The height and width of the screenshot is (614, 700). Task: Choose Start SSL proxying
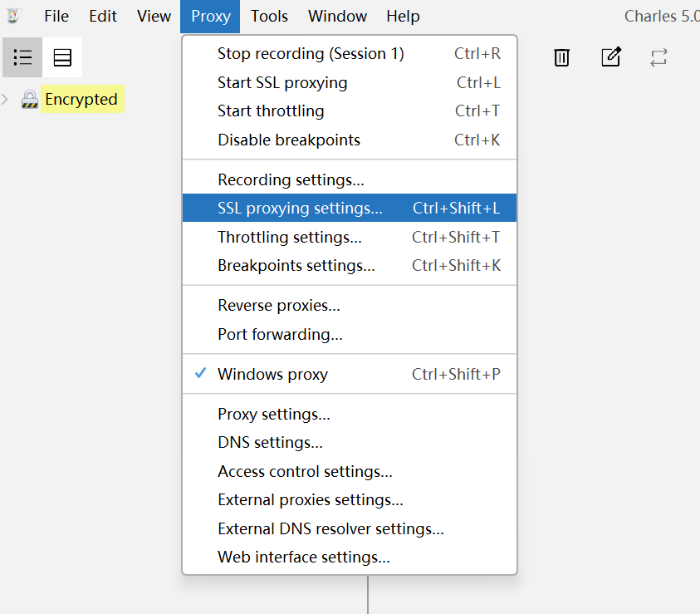[350, 82]
